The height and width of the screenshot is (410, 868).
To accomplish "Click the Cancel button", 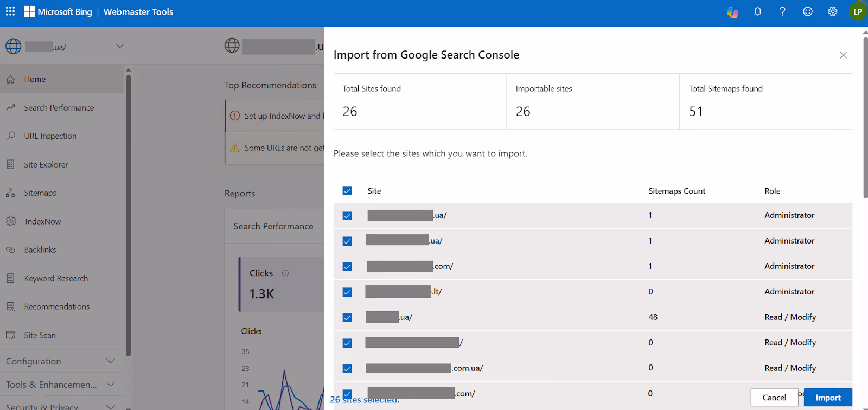I will [774, 398].
